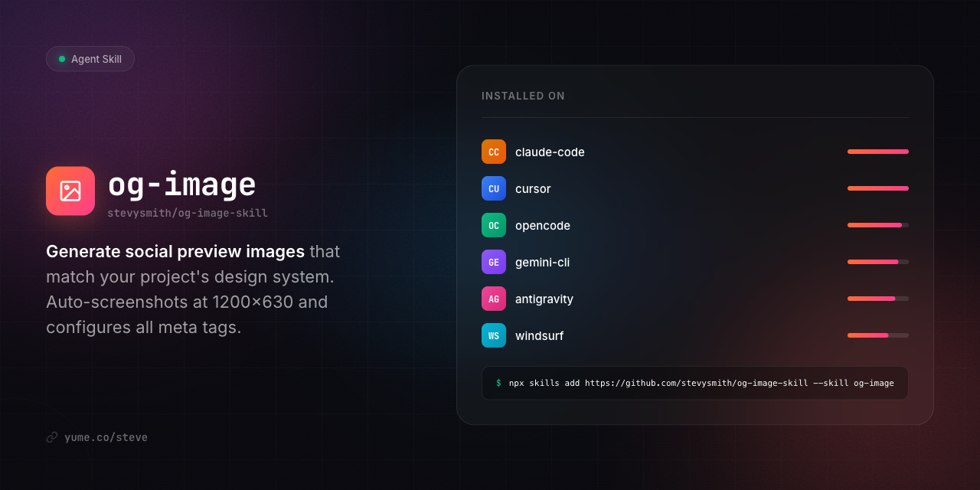The image size is (980, 490).
Task: Select the npx skills add command box
Action: tap(695, 383)
